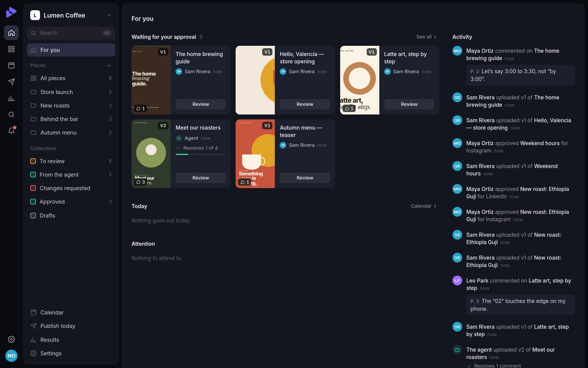Click the purple app logo at top left
The height and width of the screenshot is (368, 588).
(x=11, y=12)
